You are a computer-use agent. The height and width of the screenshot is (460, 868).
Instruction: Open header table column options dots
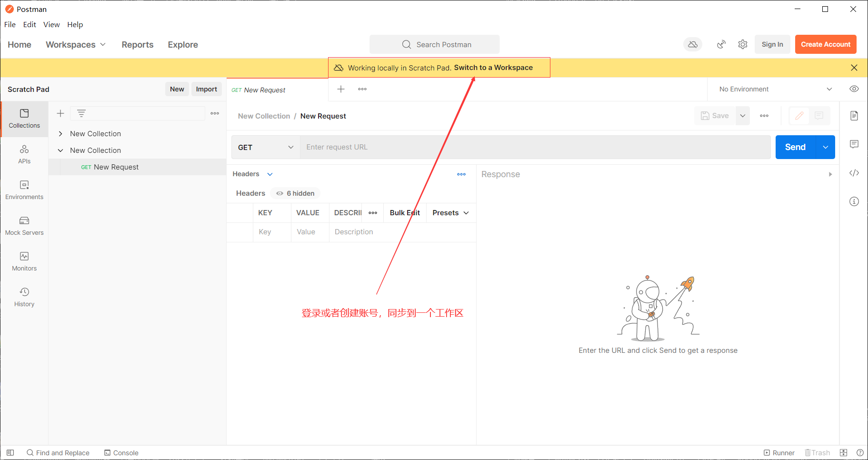(x=373, y=213)
